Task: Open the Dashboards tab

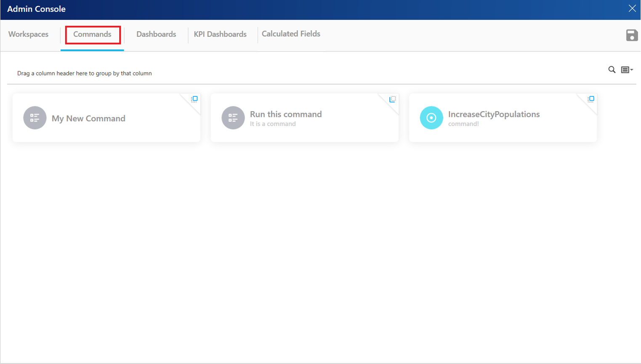Action: click(156, 34)
